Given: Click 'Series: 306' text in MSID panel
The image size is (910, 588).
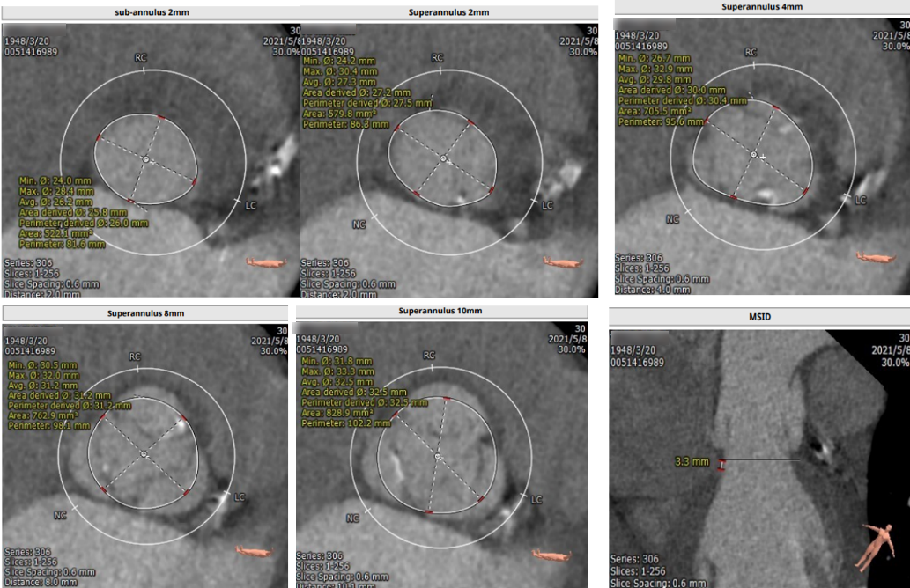Looking at the screenshot, I should coord(634,560).
